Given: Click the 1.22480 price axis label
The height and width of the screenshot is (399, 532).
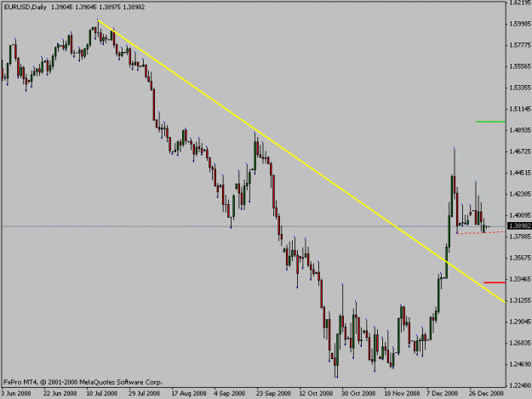Looking at the screenshot, I should click(520, 385).
